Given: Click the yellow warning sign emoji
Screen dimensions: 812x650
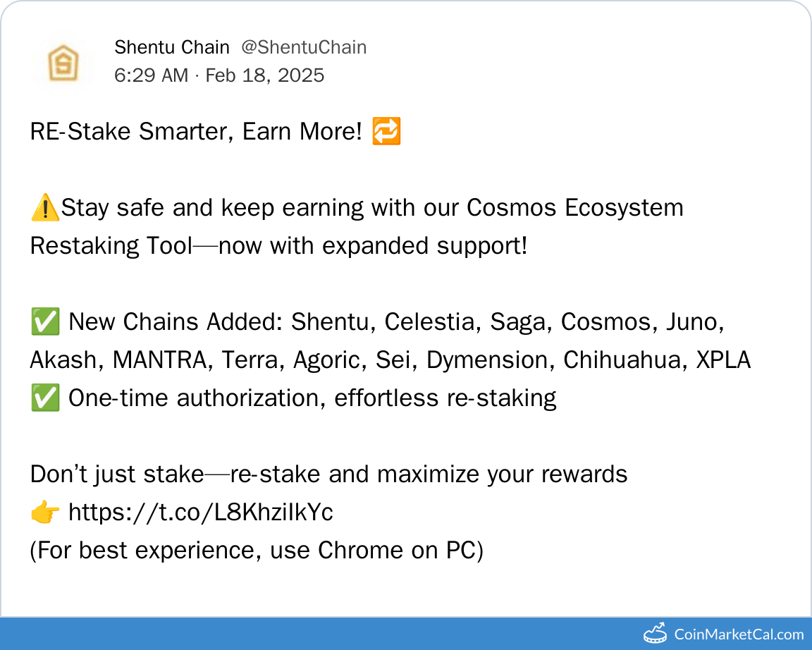Looking at the screenshot, I should pos(44,209).
